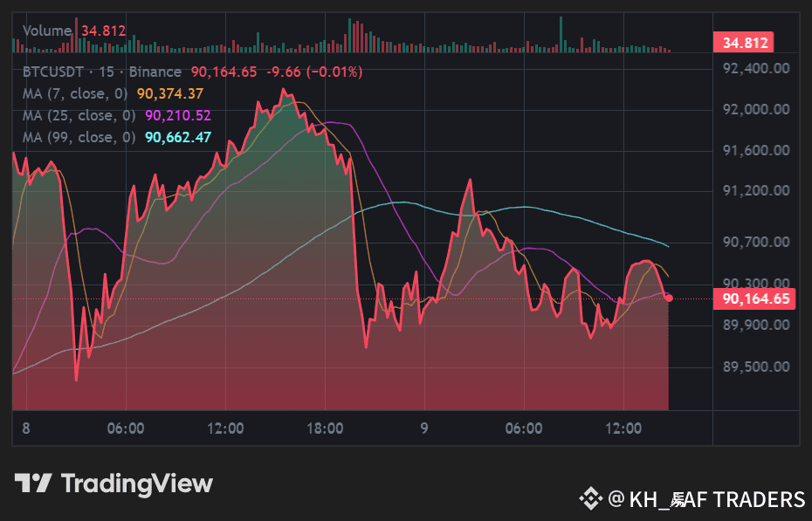This screenshot has width=812, height=521.
Task: Click the 18:00 time axis label
Action: pos(325,428)
